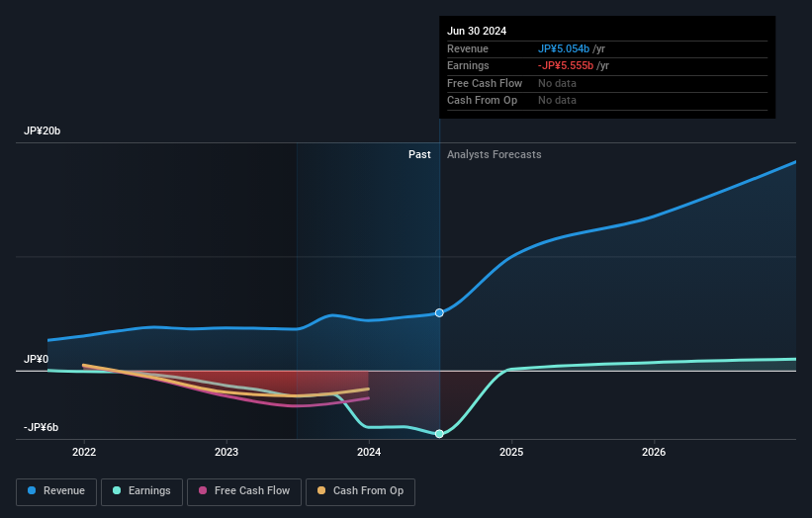Viewport: 812px width, 518px height.
Task: Click the Free Cash Flow row label in the tooltip
Action: point(485,83)
